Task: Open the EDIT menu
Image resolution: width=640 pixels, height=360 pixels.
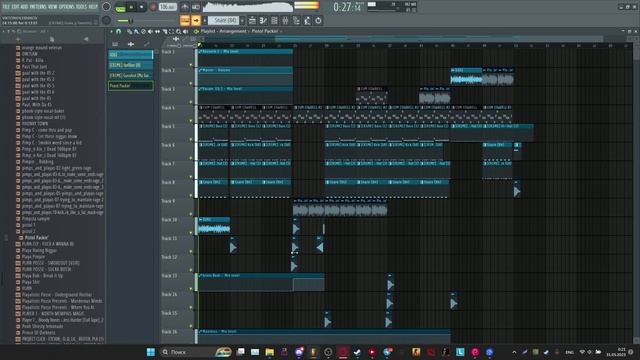Action: point(16,7)
